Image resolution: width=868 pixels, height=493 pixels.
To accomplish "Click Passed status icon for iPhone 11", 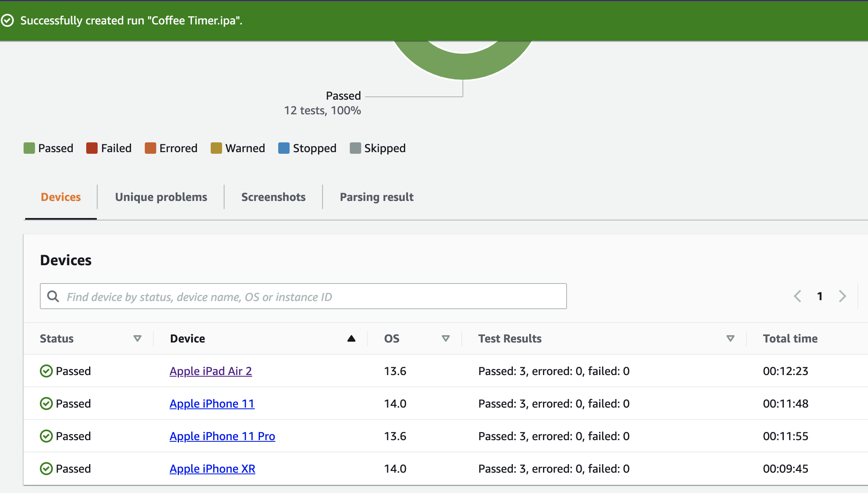I will click(x=46, y=404).
